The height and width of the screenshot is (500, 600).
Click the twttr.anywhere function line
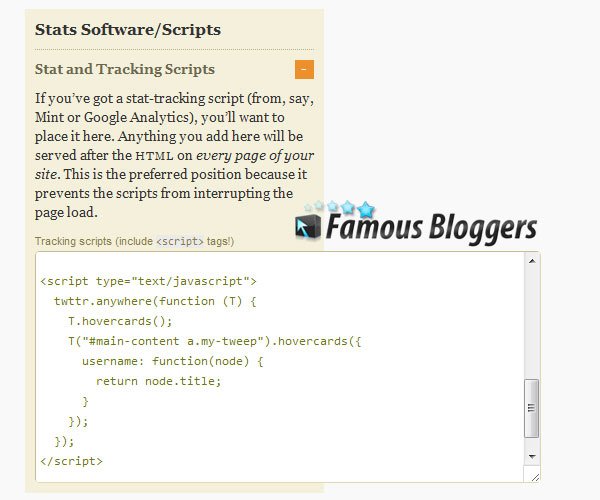click(x=152, y=301)
